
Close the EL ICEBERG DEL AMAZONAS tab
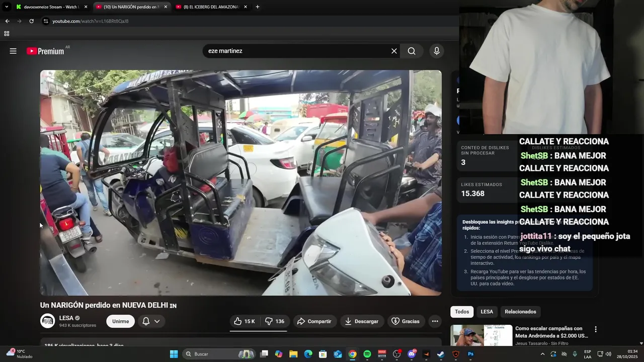click(x=246, y=7)
